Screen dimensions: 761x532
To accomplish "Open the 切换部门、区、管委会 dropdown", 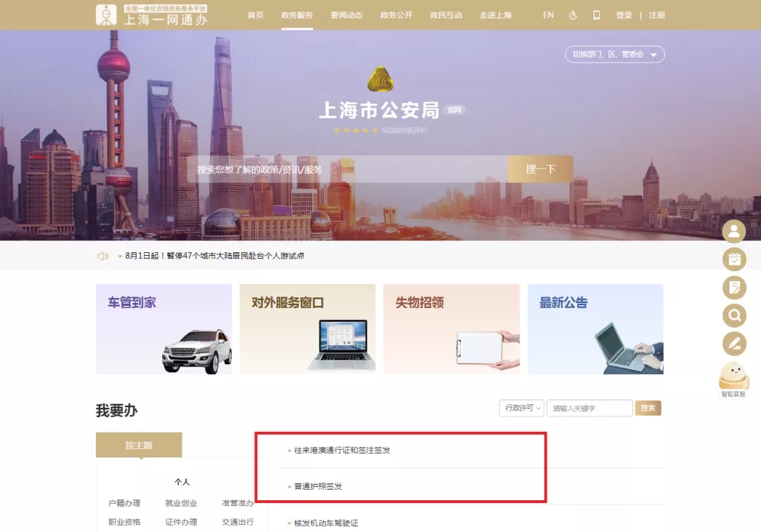I will point(614,54).
